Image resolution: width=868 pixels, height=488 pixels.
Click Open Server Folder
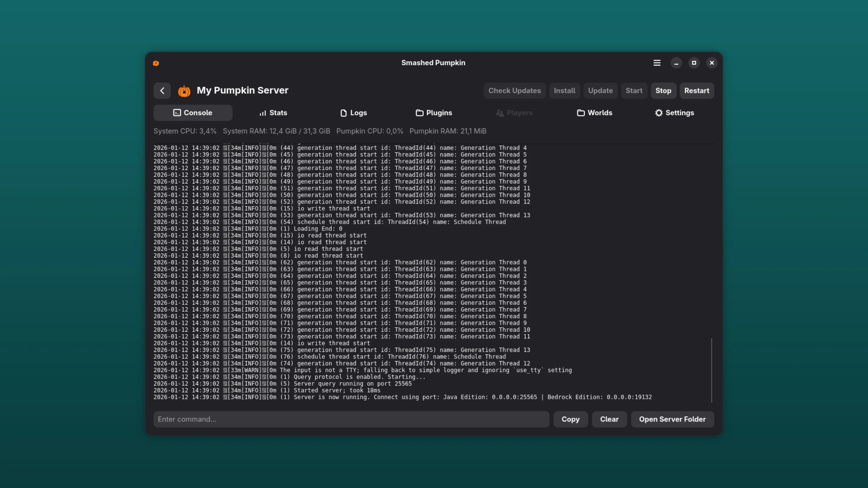tap(672, 419)
